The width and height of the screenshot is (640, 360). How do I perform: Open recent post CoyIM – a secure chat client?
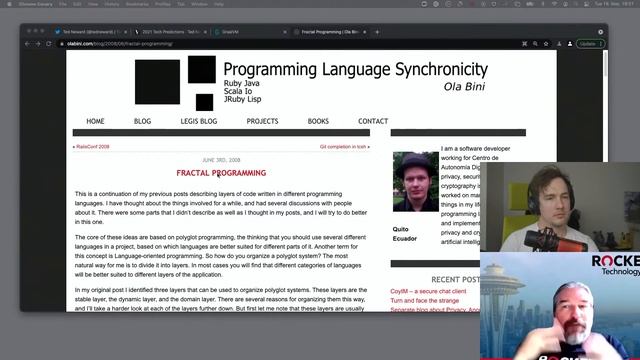tap(428, 291)
